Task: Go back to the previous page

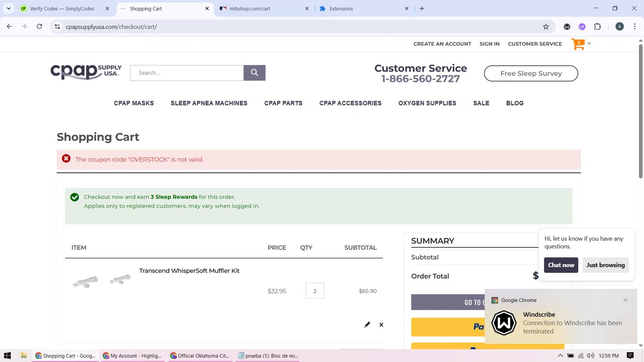Action: 9,27
